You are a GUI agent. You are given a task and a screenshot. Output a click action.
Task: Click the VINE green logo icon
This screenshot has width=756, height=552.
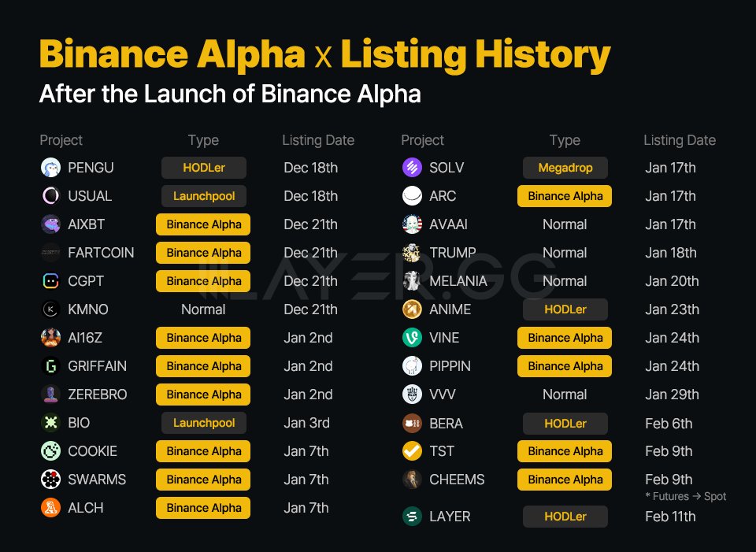[x=412, y=338]
